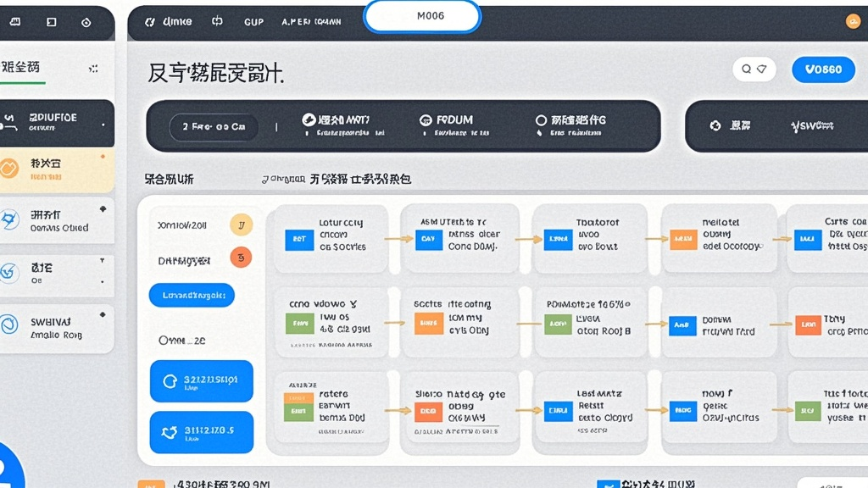The image size is (868, 488).
Task: Click the round icon in the right dark bar
Action: tap(715, 125)
